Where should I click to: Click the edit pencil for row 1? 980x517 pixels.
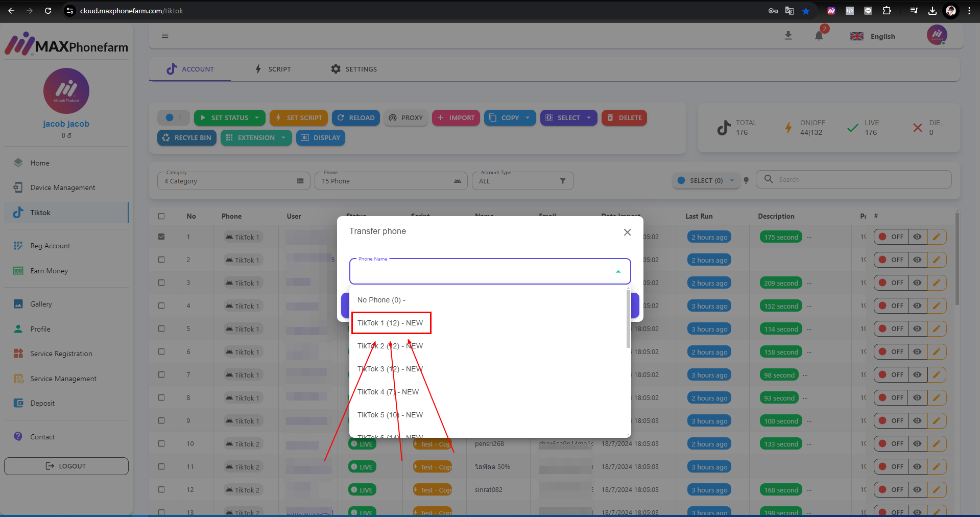[x=937, y=237]
